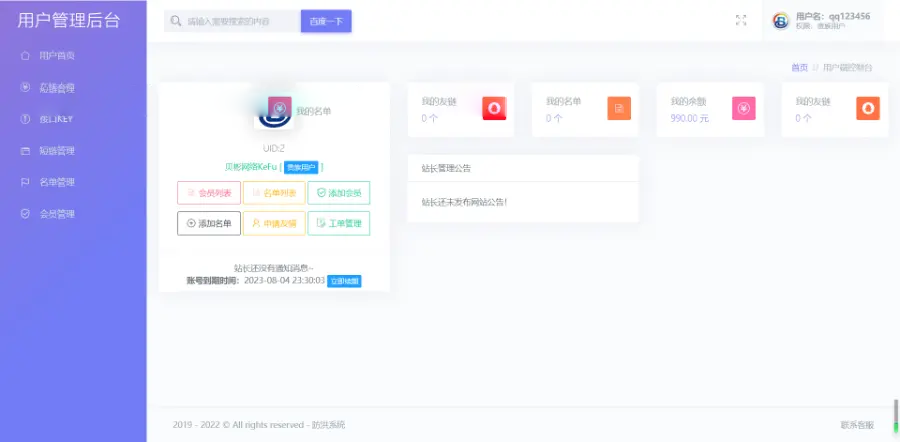Image resolution: width=900 pixels, height=442 pixels.
Task: Click the 添加名单 button
Action: coord(209,224)
